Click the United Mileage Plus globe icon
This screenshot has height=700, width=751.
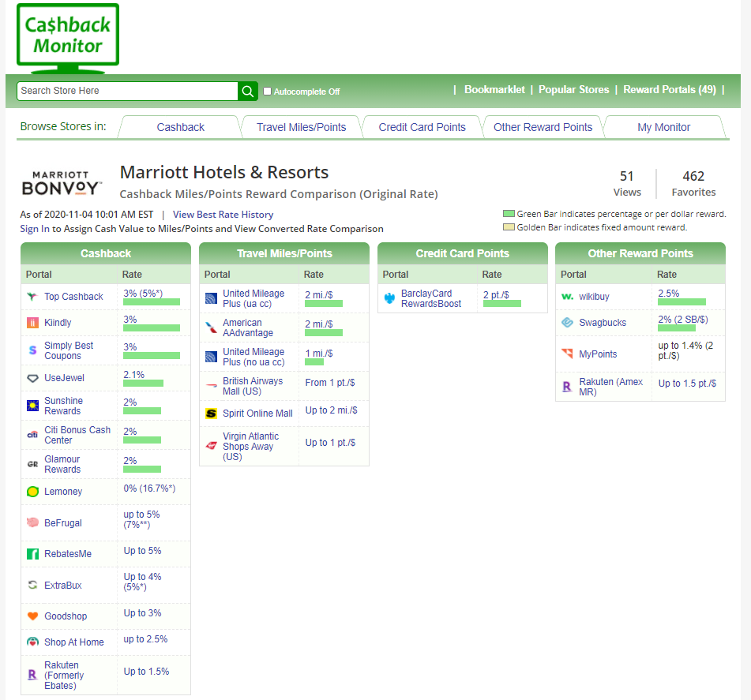pos(212,298)
